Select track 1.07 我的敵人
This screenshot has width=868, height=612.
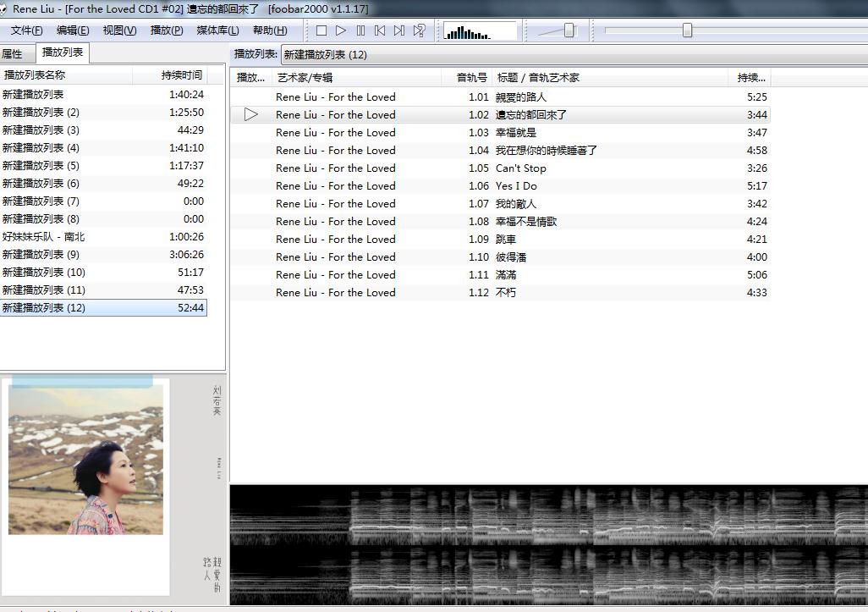point(501,203)
